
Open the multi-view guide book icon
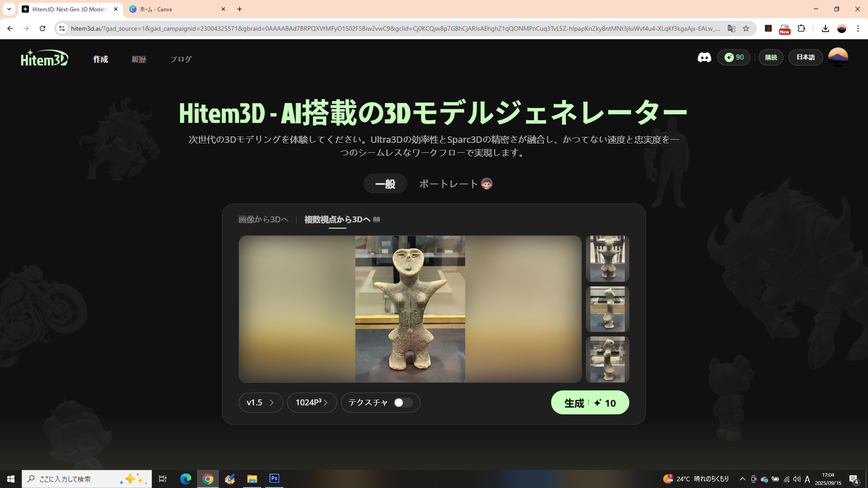point(377,220)
